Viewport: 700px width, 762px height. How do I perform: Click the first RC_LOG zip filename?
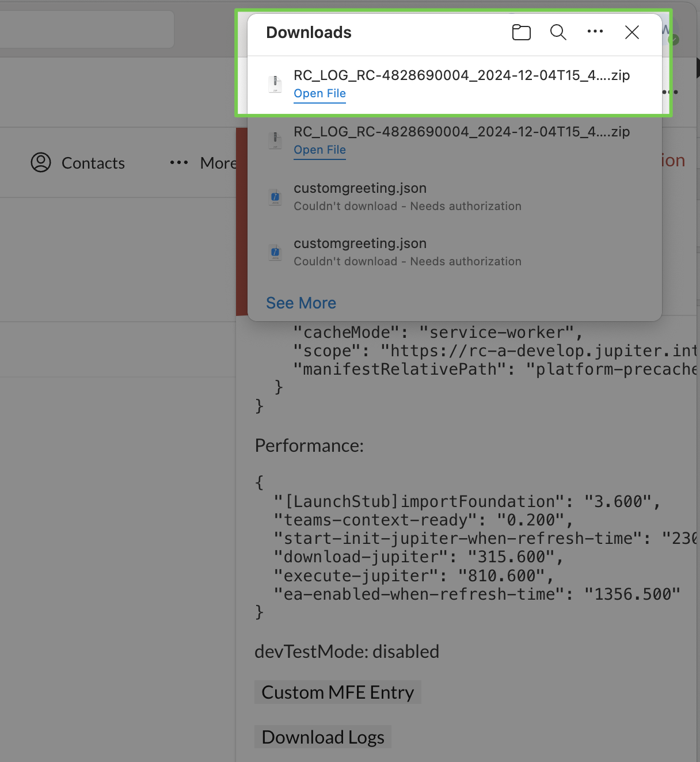pyautogui.click(x=462, y=75)
